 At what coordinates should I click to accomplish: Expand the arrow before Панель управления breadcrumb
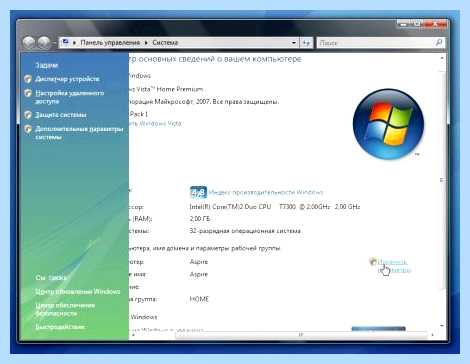click(x=74, y=43)
